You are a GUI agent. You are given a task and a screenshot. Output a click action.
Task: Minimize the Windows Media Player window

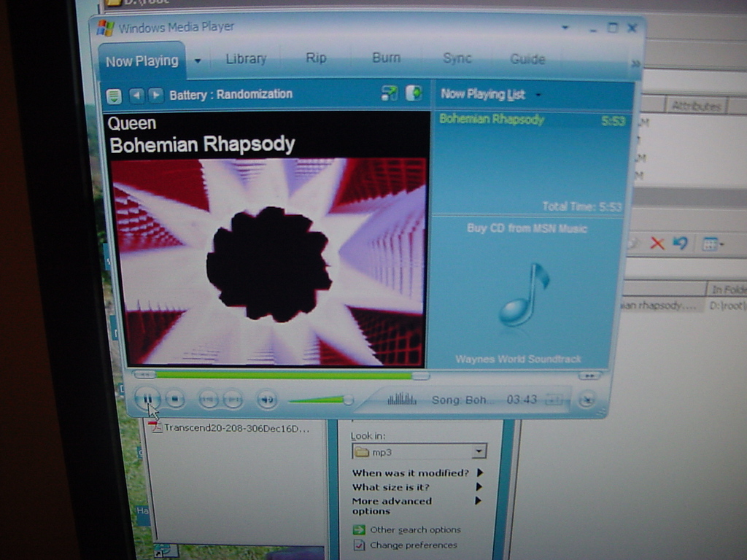point(593,29)
